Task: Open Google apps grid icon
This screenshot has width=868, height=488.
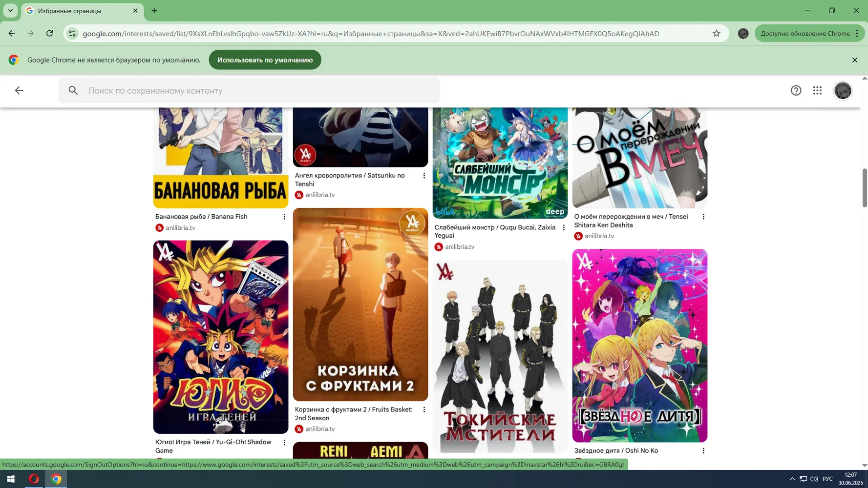Action: (x=817, y=90)
